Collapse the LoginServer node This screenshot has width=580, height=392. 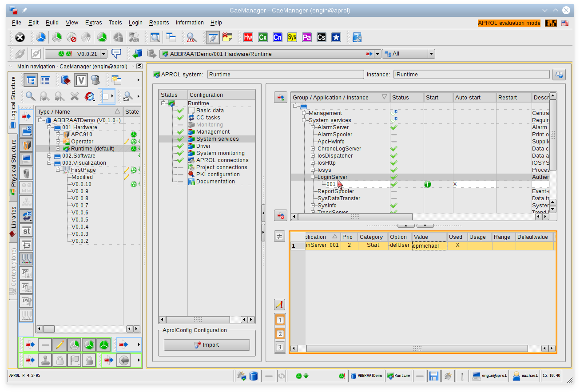click(313, 177)
